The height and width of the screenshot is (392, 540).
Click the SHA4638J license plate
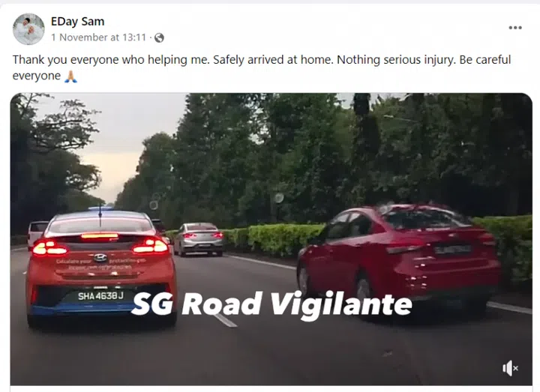coord(100,296)
